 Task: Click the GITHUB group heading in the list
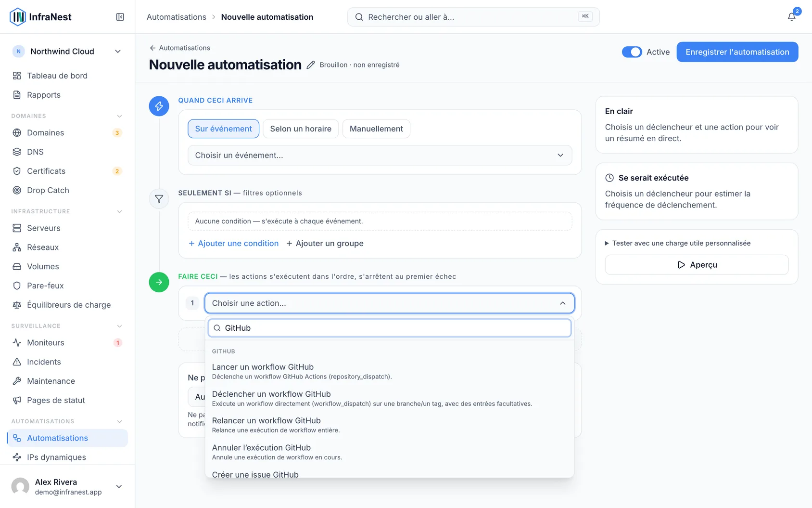224,352
